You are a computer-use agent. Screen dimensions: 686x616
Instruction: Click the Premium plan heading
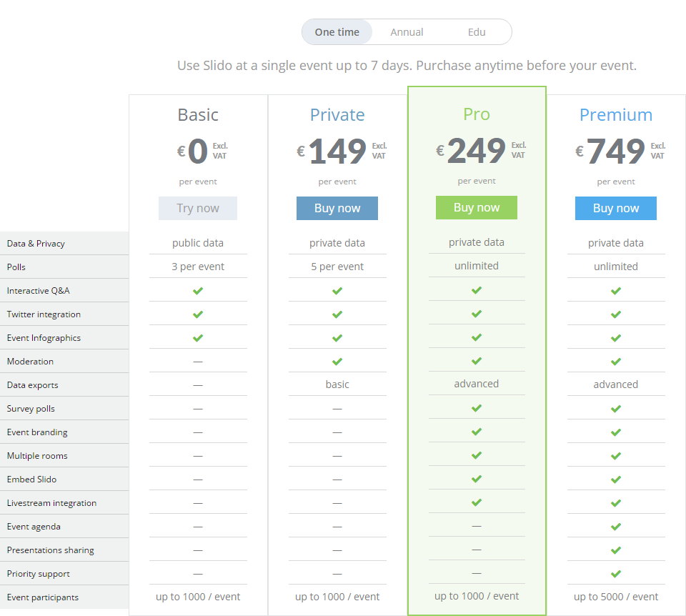(x=616, y=115)
